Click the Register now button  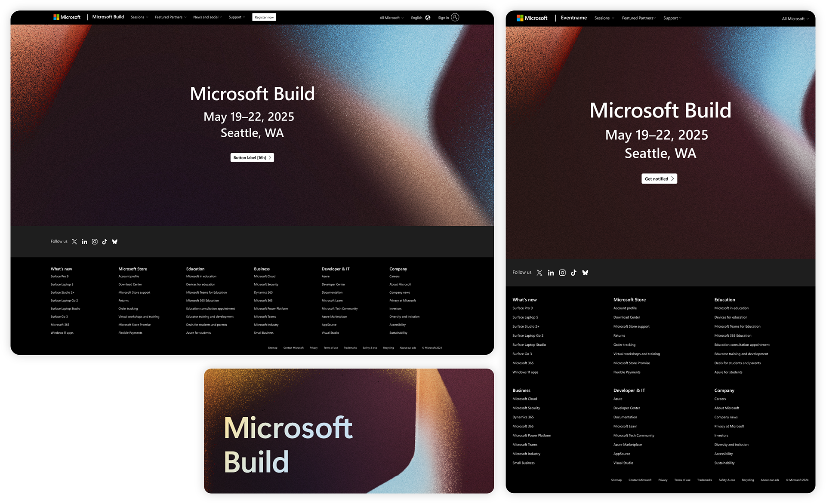pos(264,17)
